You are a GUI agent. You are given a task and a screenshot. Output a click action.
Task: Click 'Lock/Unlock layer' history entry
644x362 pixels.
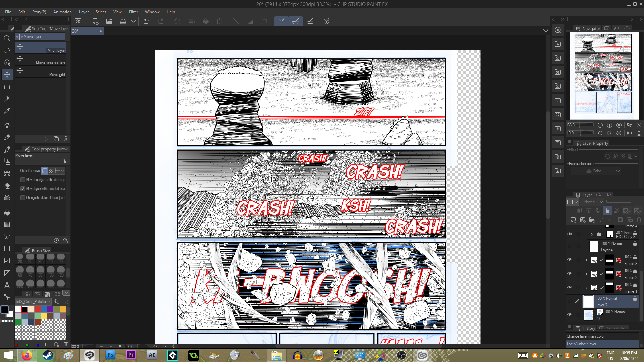pyautogui.click(x=602, y=344)
